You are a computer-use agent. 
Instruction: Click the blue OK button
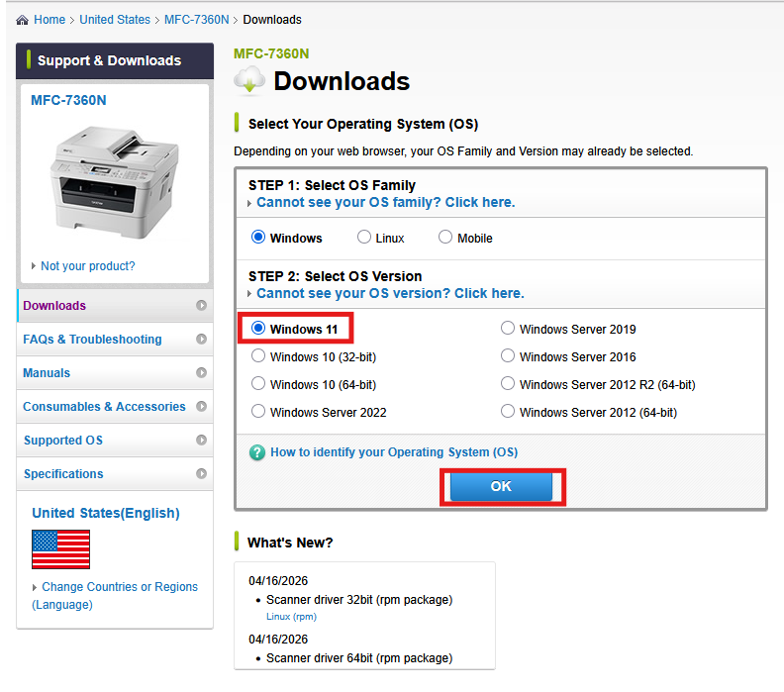pyautogui.click(x=502, y=486)
